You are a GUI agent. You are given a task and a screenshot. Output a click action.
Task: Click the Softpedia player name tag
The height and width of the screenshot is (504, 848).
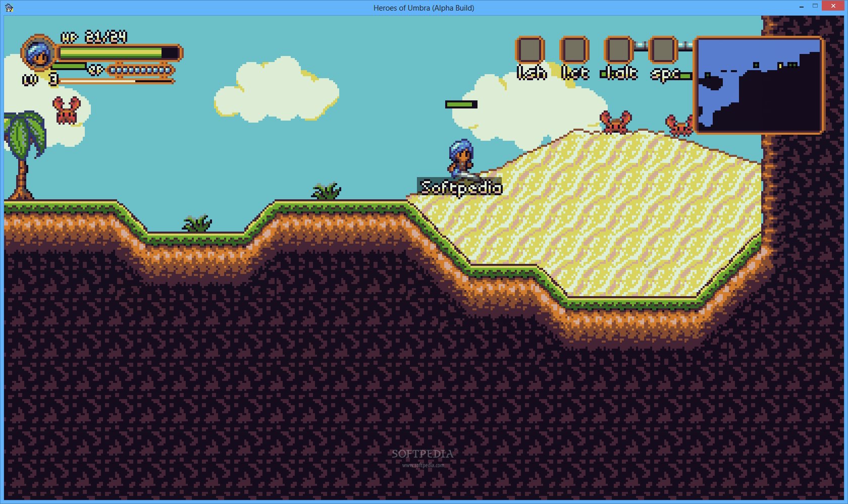coord(461,188)
